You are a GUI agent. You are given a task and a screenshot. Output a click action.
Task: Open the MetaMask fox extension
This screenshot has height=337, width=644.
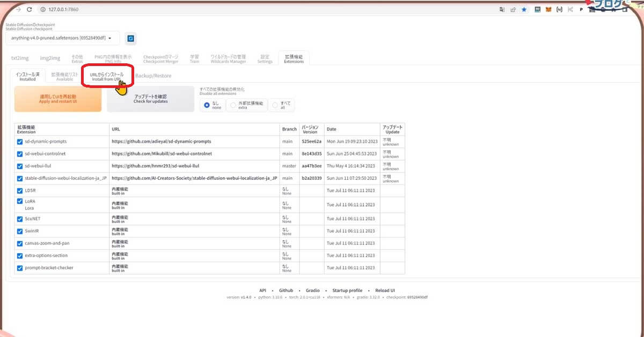pyautogui.click(x=548, y=10)
